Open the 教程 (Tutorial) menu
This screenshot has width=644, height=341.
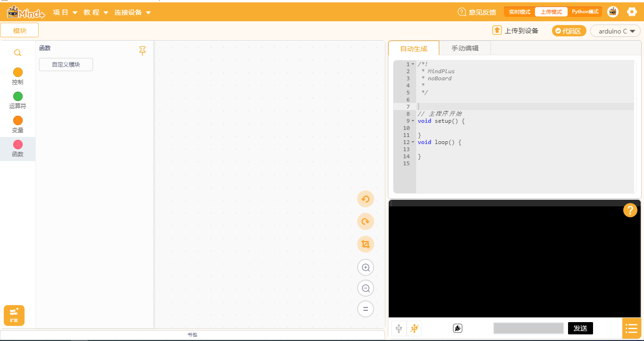point(96,12)
